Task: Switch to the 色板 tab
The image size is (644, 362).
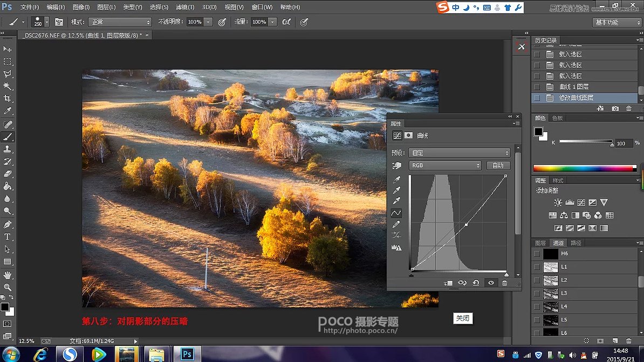Action: [557, 118]
